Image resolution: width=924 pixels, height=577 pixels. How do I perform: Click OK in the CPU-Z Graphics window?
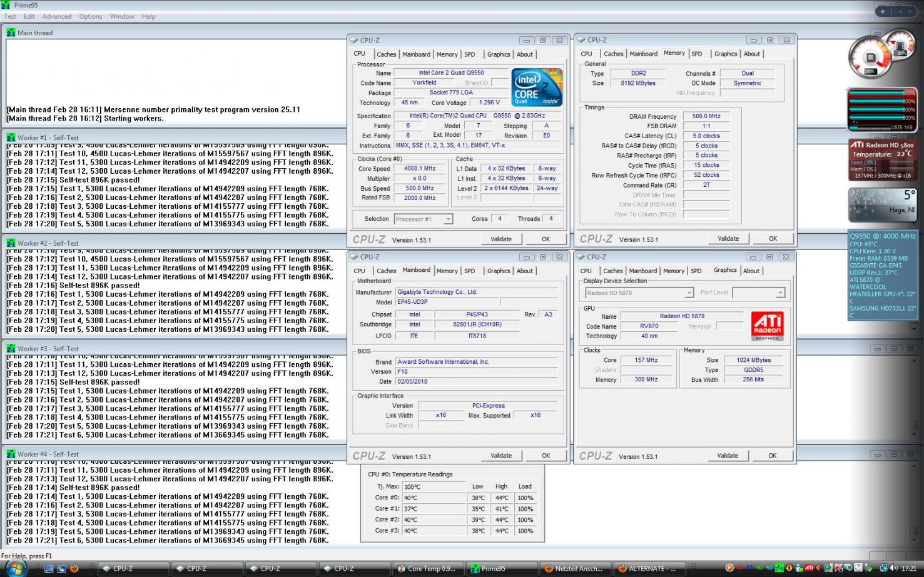773,456
